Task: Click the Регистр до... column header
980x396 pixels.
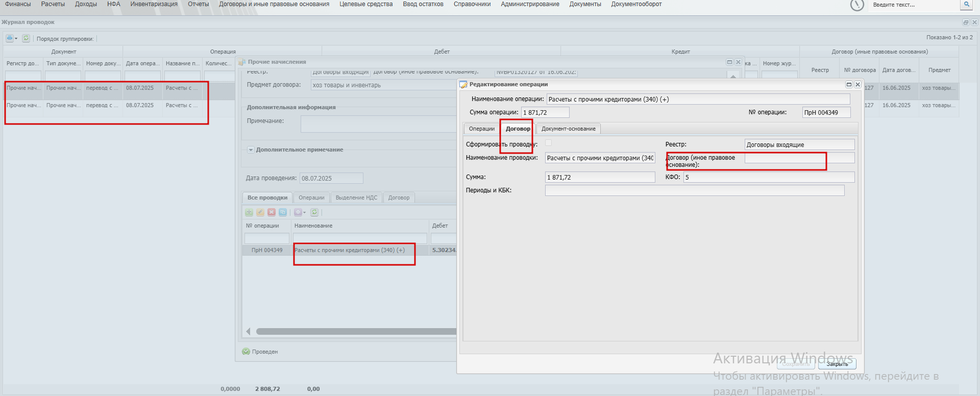Action: tap(23, 63)
